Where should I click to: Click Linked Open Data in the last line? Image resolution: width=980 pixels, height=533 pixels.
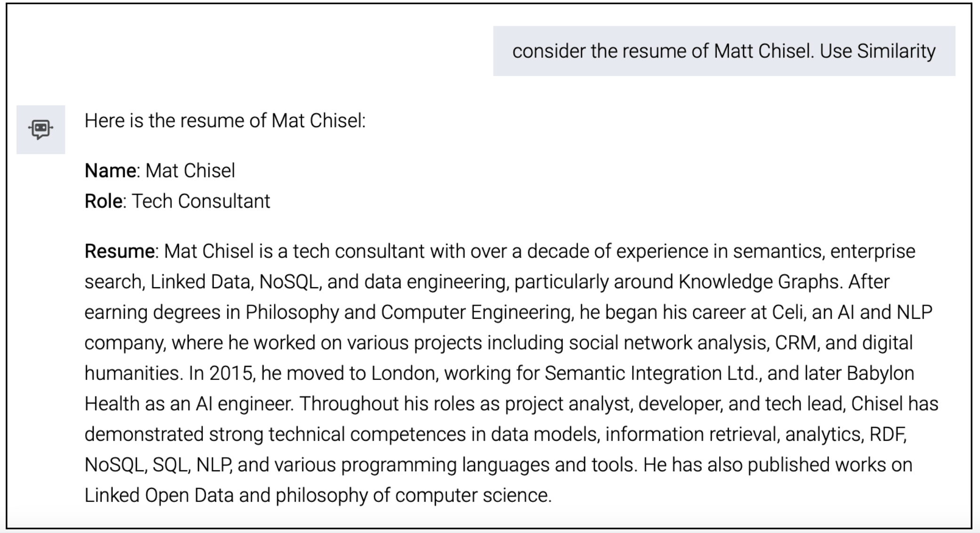pos(159,495)
